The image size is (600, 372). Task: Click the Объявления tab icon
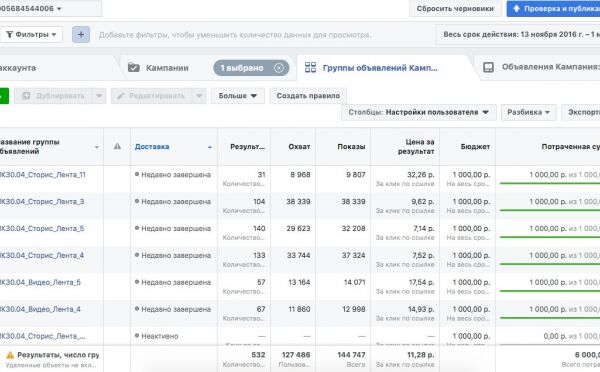[x=489, y=67]
